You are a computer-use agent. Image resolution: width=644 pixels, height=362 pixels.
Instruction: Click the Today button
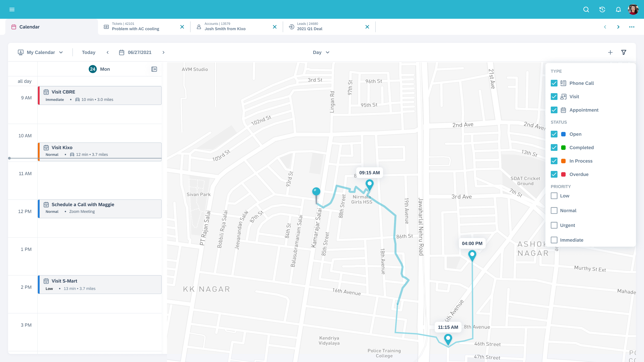pyautogui.click(x=89, y=52)
